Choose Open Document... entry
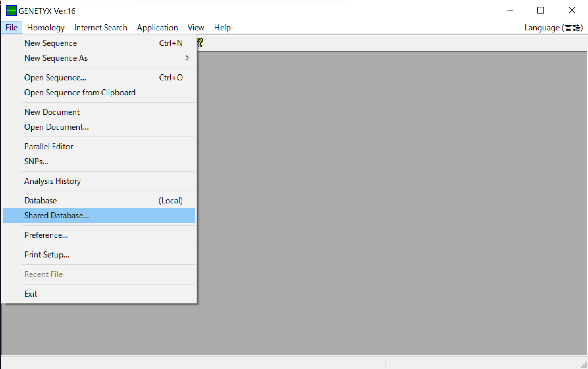 (99, 127)
